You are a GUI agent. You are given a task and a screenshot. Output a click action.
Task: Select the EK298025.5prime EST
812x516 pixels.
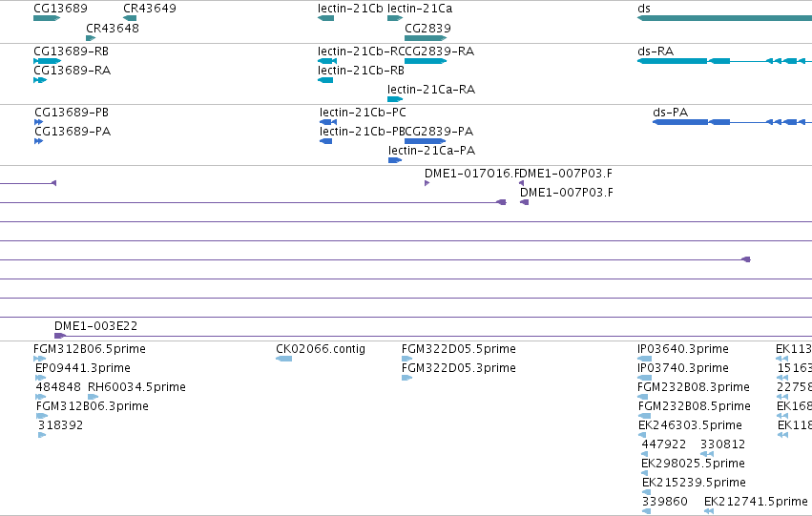[645, 474]
